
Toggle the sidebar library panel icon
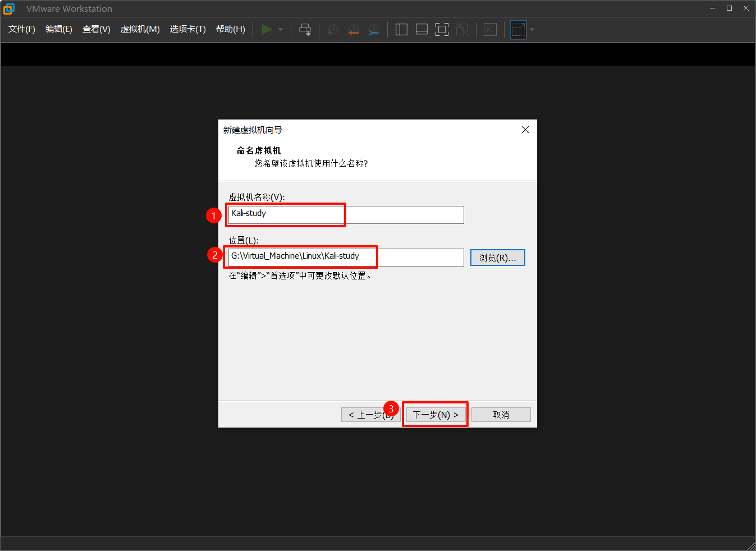(x=401, y=30)
